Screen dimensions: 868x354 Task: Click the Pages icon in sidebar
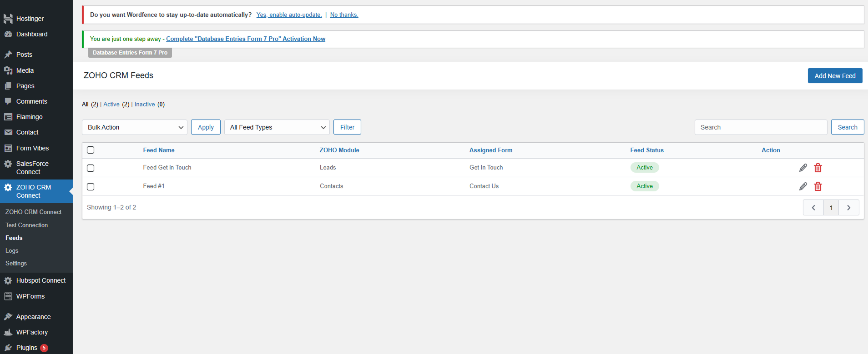tap(8, 86)
